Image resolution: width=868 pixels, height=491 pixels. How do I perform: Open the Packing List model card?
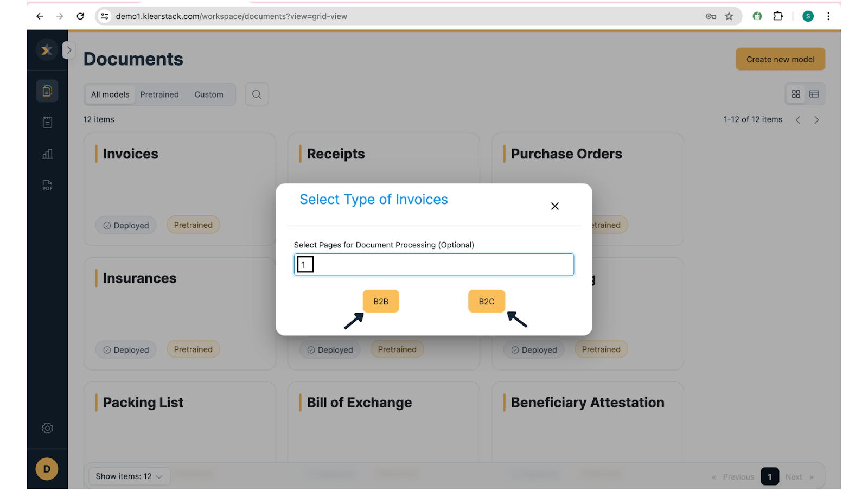(180, 422)
